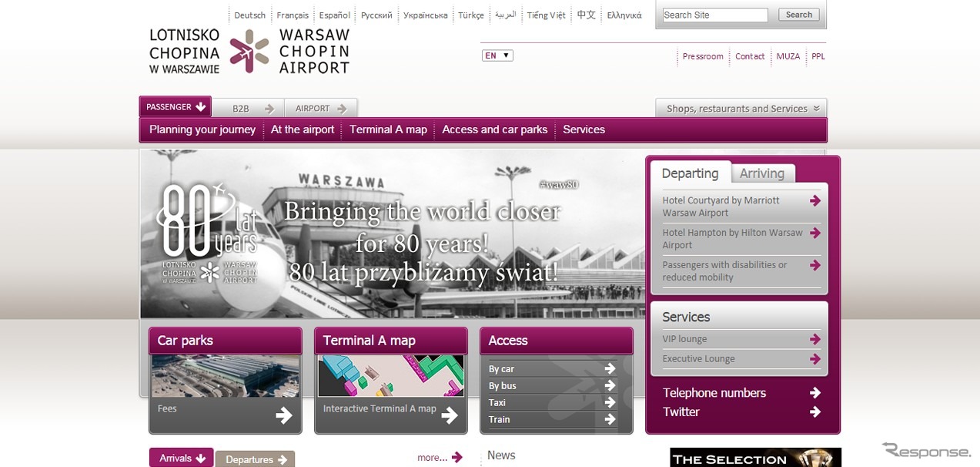Screen dimensions: 980x467
Task: Open the Twitter link
Action: pyautogui.click(x=681, y=412)
